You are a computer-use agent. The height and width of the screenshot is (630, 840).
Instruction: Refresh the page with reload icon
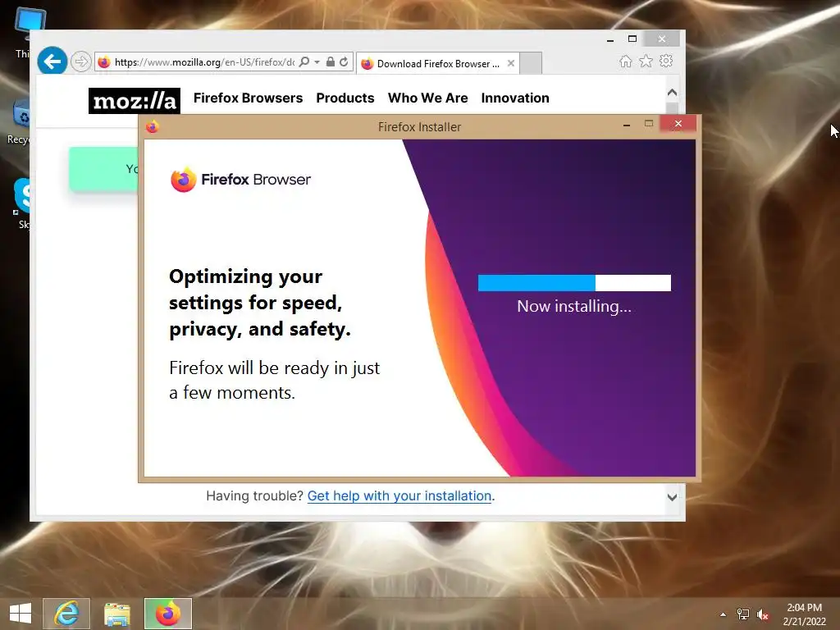(x=344, y=62)
